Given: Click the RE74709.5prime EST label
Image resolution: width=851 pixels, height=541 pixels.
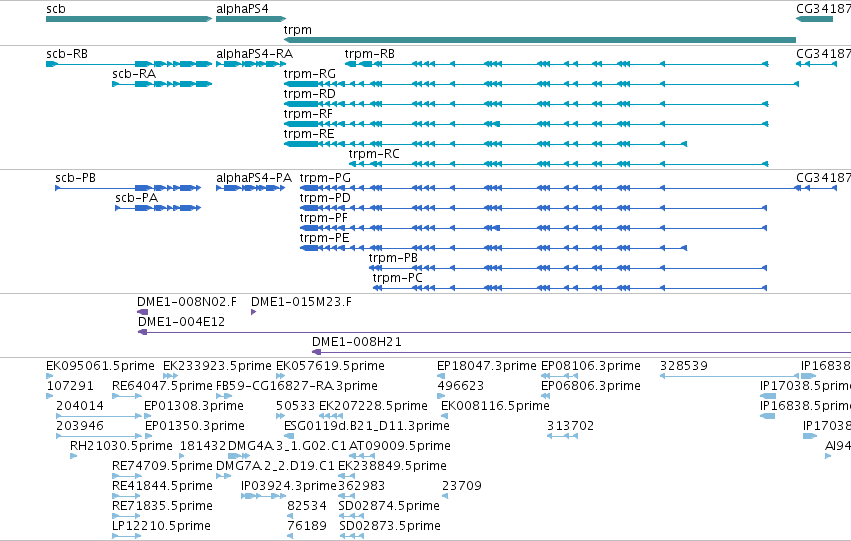Looking at the screenshot, I should pos(162,467).
